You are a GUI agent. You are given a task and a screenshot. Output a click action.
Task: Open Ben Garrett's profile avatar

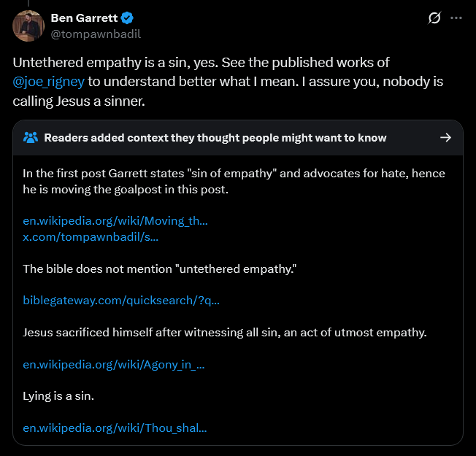point(28,26)
